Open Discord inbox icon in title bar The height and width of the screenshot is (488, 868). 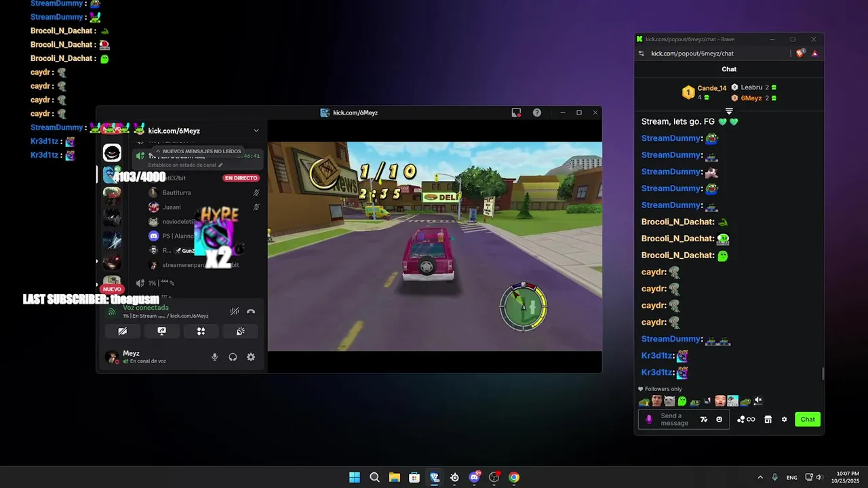pos(516,113)
